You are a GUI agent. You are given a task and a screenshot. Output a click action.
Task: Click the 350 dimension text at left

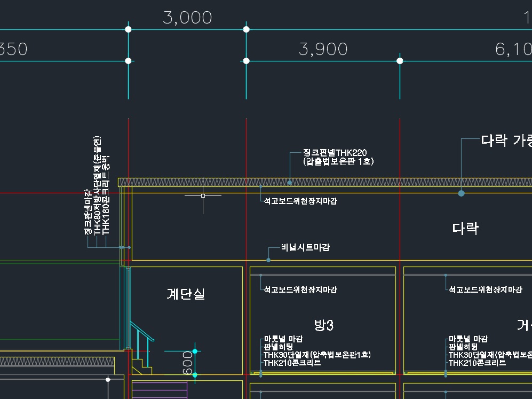[x=13, y=50]
